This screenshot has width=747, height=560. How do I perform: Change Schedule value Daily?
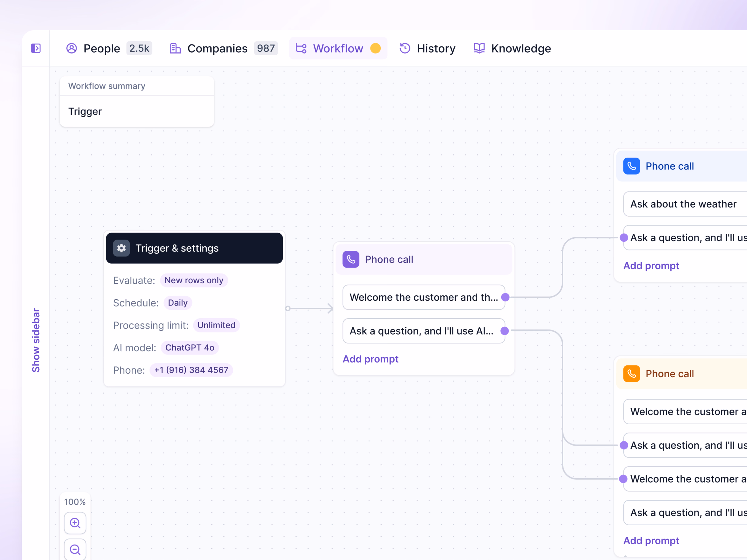coord(178,303)
